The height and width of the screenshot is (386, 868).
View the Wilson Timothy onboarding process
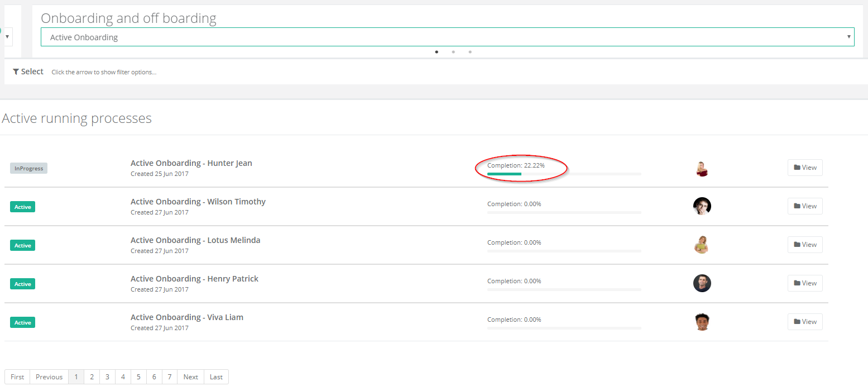(x=805, y=206)
